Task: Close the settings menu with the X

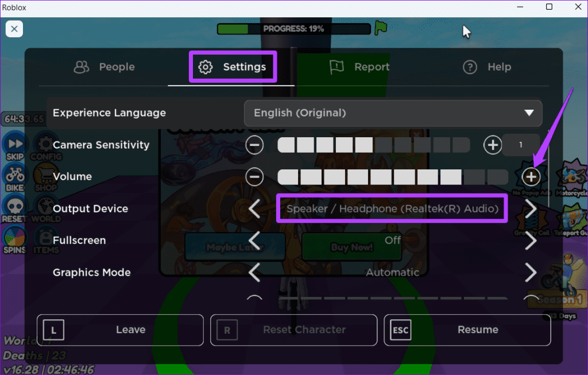Action: pyautogui.click(x=14, y=29)
